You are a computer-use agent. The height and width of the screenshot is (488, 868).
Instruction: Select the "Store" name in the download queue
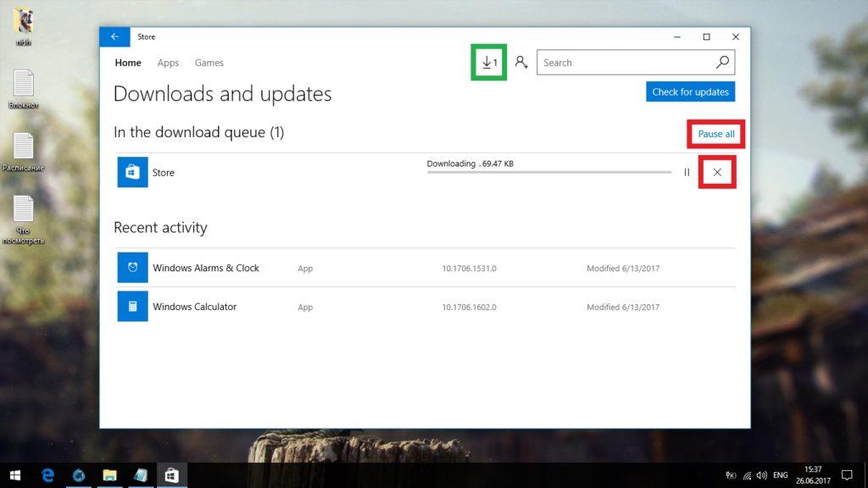click(x=164, y=173)
